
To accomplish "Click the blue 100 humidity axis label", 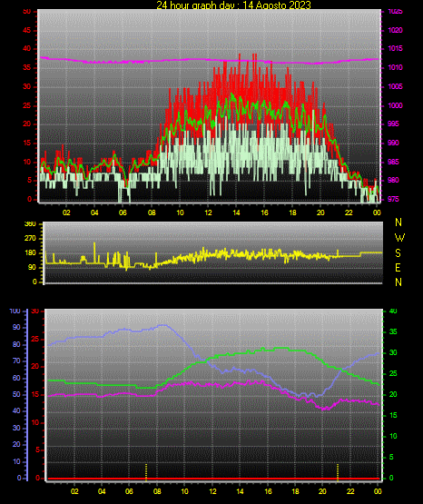I will click(x=15, y=311).
